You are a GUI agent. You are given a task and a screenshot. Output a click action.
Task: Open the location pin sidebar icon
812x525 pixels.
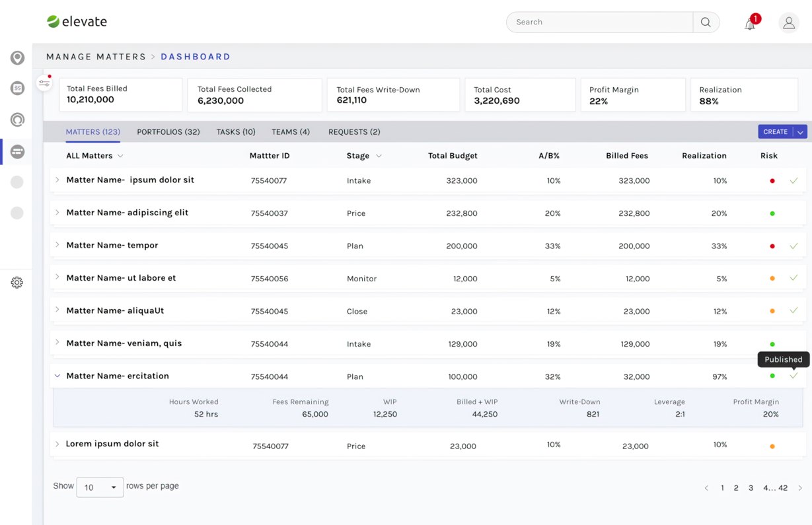pos(18,57)
